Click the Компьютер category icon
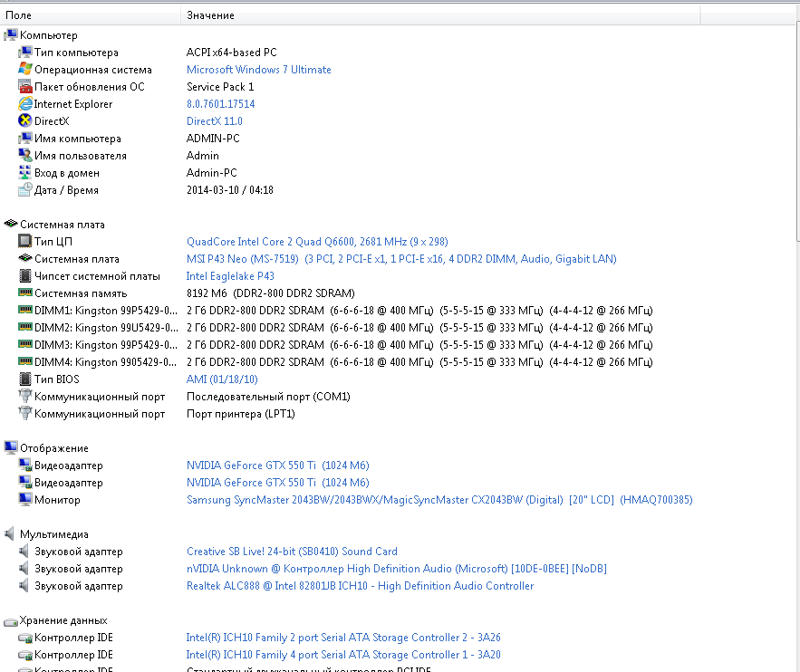The height and width of the screenshot is (672, 800). [11, 35]
